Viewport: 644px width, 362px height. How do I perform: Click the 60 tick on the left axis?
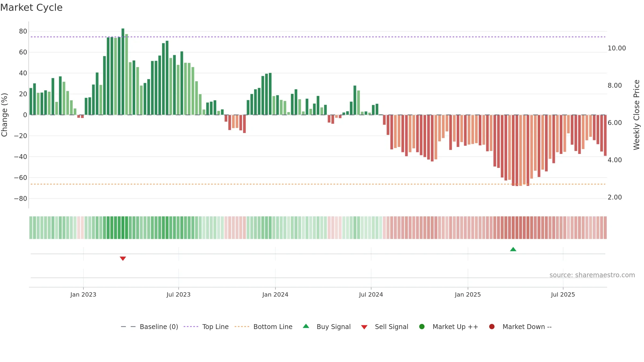(23, 52)
